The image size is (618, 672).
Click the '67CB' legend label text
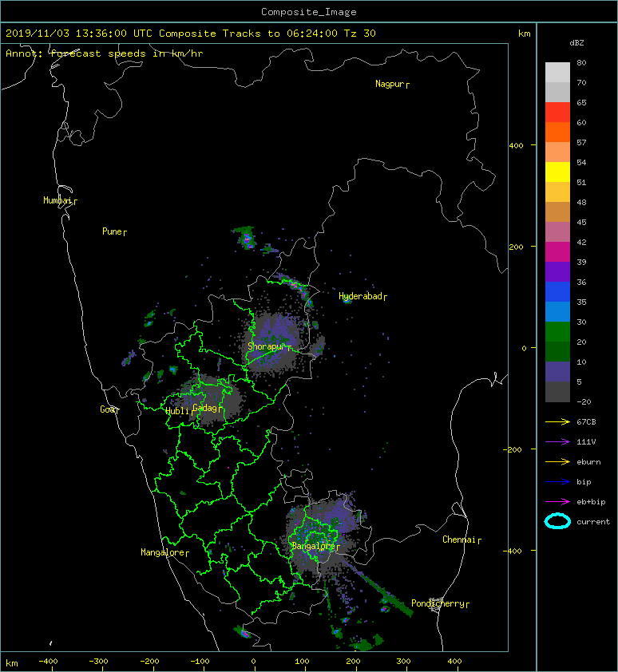pyautogui.click(x=586, y=421)
